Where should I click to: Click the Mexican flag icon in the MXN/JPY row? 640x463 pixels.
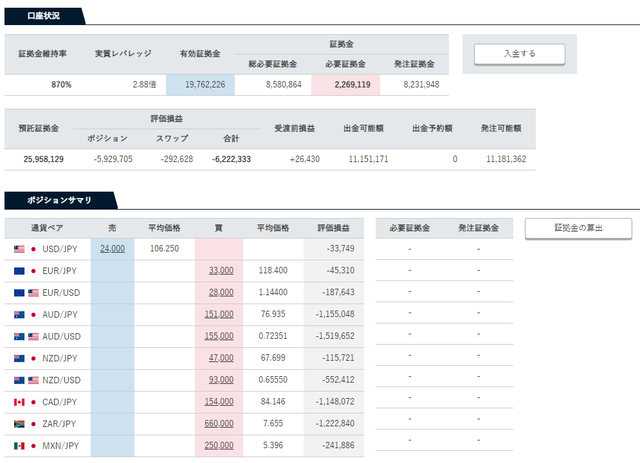[x=19, y=446]
